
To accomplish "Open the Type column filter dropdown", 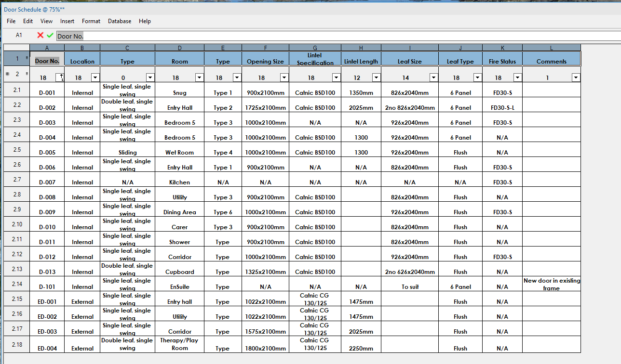I will 150,77.
